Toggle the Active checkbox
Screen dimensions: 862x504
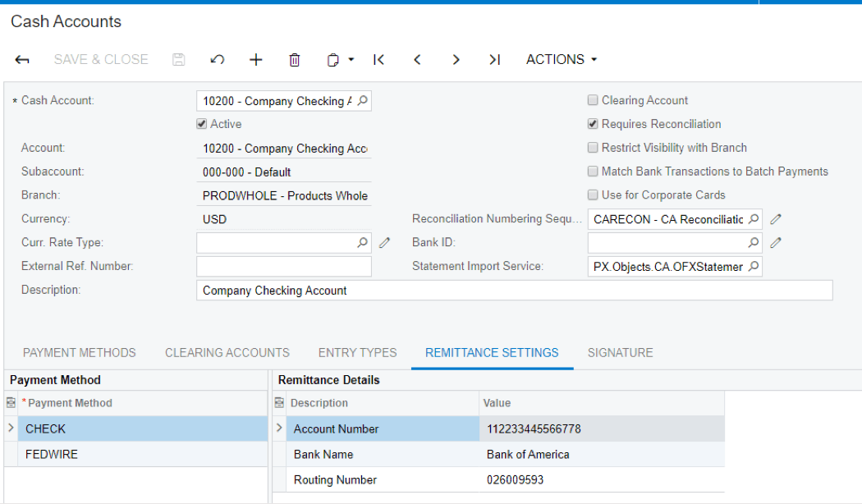[202, 124]
